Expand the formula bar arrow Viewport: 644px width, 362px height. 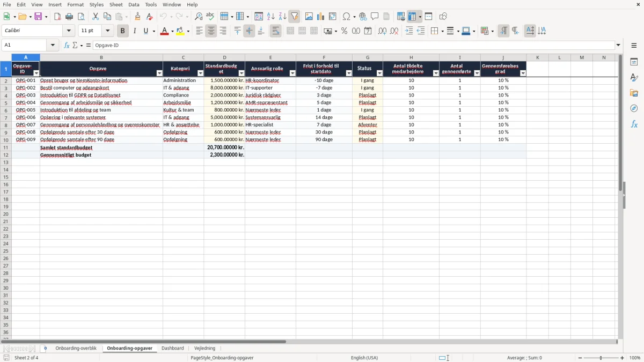pos(618,45)
